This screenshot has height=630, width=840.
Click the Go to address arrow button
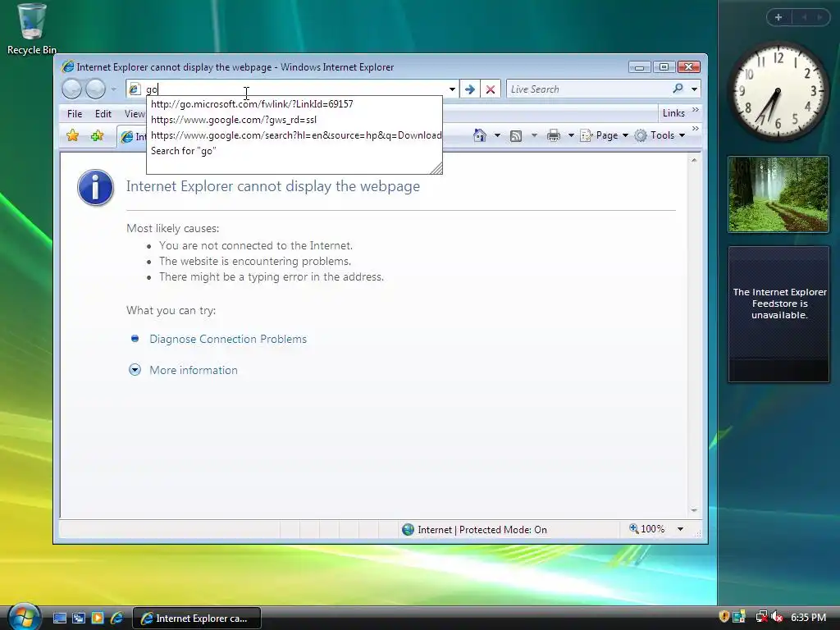[470, 89]
